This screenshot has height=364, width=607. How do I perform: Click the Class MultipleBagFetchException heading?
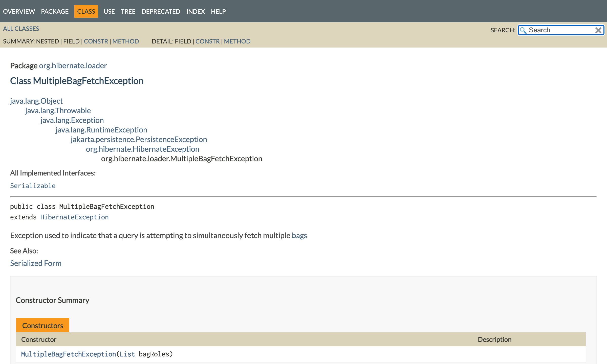pos(77,81)
